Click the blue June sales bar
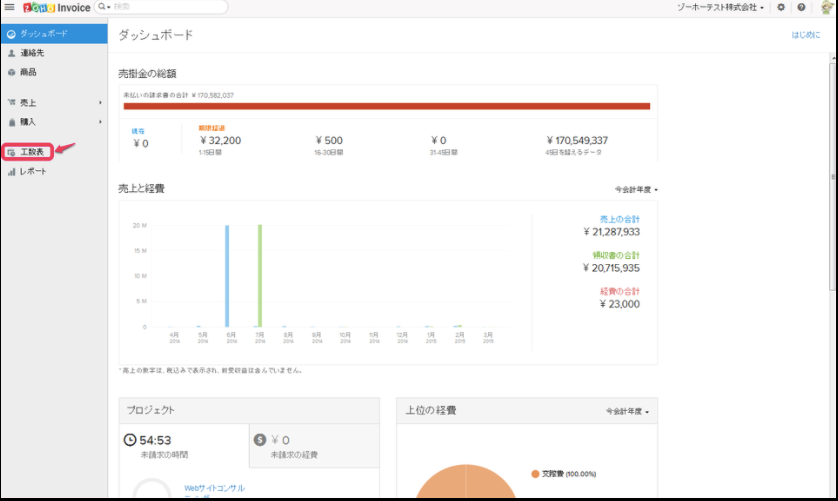 point(227,276)
